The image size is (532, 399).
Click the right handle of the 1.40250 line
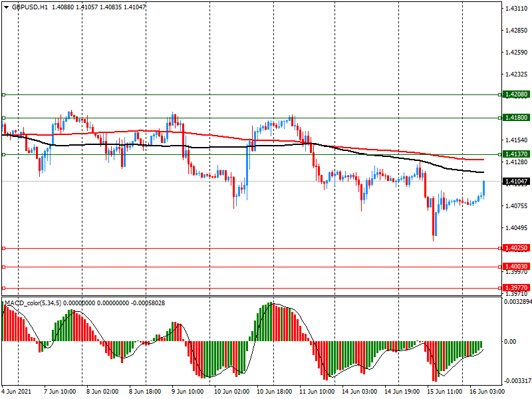500,249
